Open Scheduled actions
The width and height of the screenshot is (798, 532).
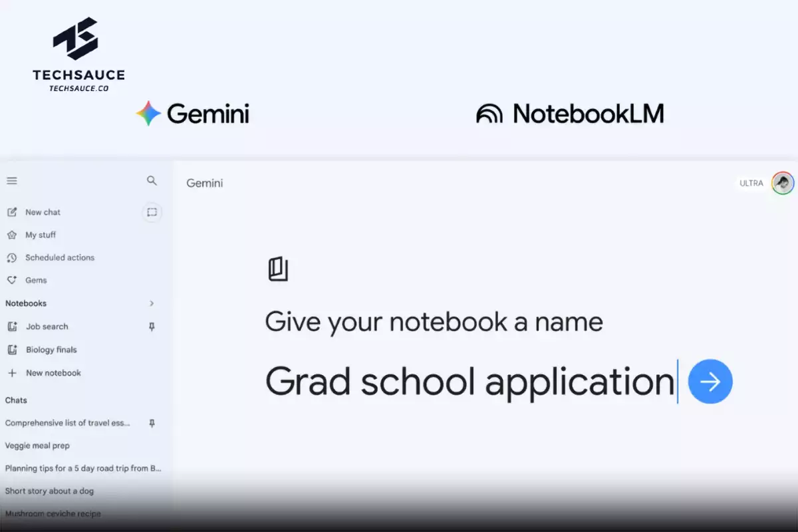[60, 257]
